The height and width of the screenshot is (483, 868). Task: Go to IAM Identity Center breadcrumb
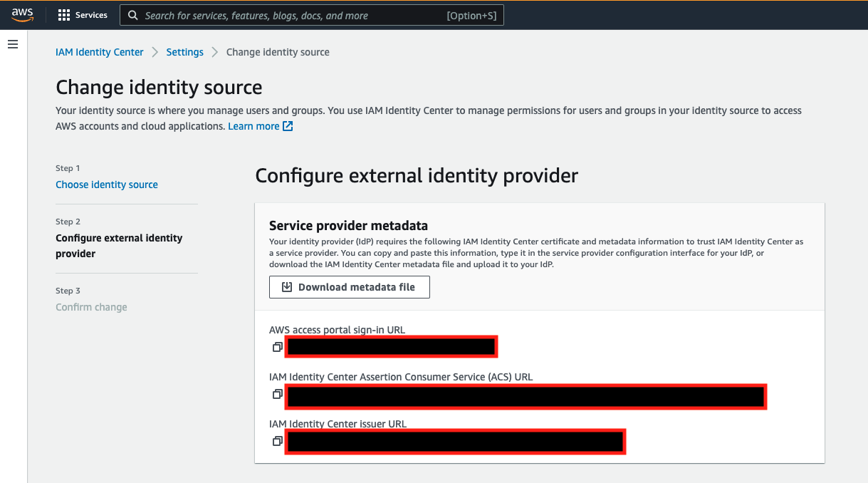pos(100,52)
